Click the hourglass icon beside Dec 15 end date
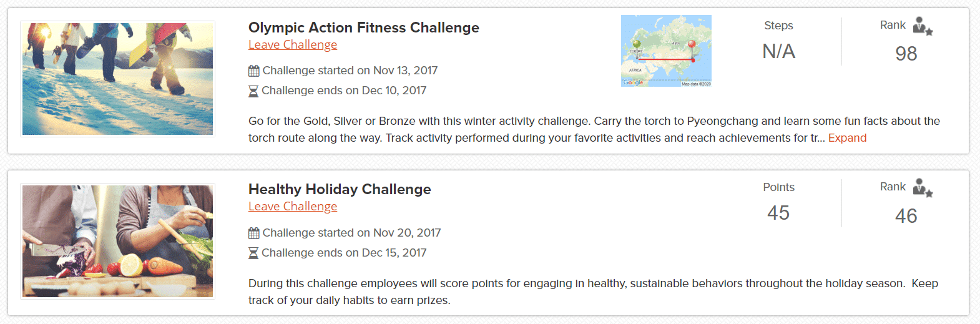The width and height of the screenshot is (980, 324). (x=253, y=253)
